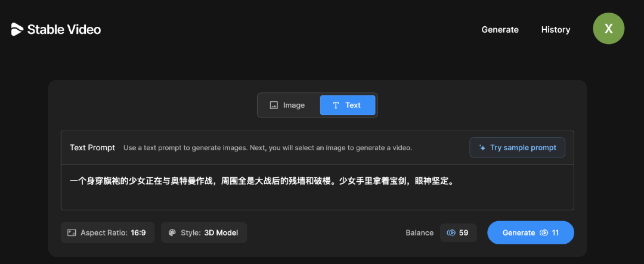644x264 pixels.
Task: Click the Try sample prompt button
Action: pyautogui.click(x=517, y=148)
